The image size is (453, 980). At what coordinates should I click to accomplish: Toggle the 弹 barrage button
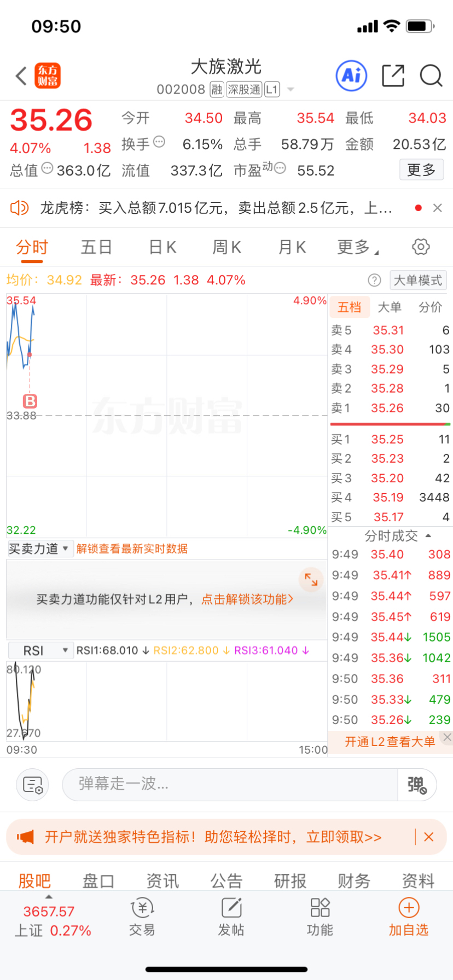tap(417, 785)
